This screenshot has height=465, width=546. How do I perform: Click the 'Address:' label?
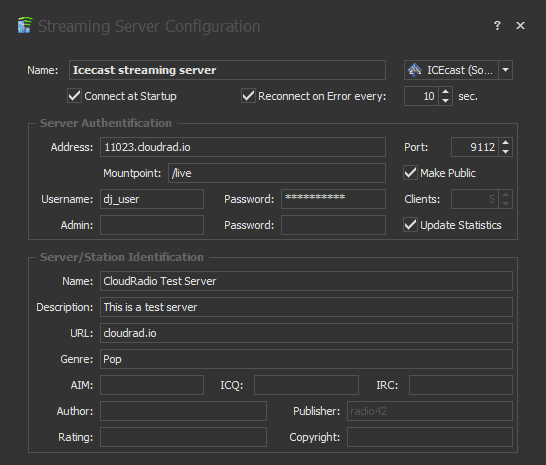point(72,147)
